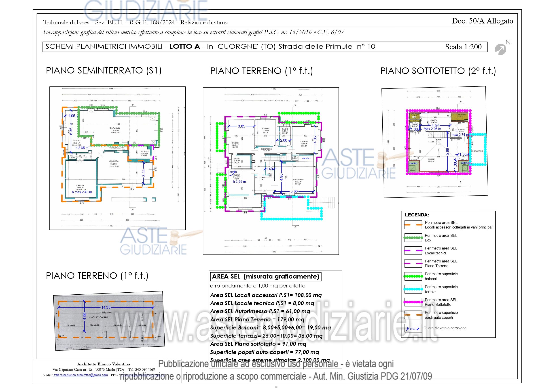Click the cyan 'terrazzi' legend swatch
The width and height of the screenshot is (555, 392).
click(413, 289)
